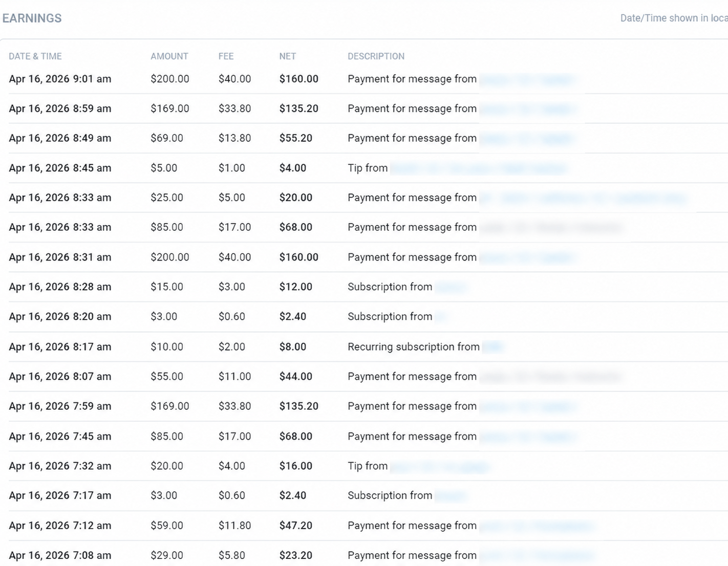Click the NET column header
Image resolution: width=728 pixels, height=566 pixels.
pos(288,56)
